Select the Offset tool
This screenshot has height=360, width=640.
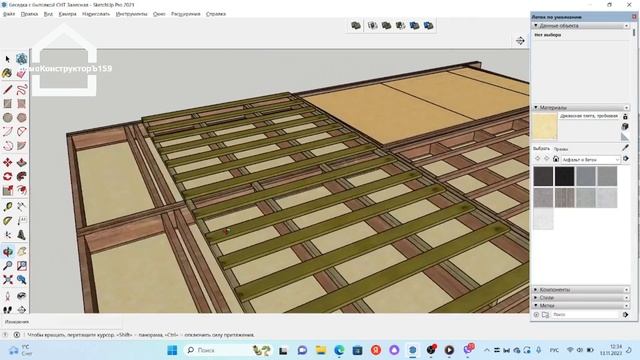tap(22, 190)
